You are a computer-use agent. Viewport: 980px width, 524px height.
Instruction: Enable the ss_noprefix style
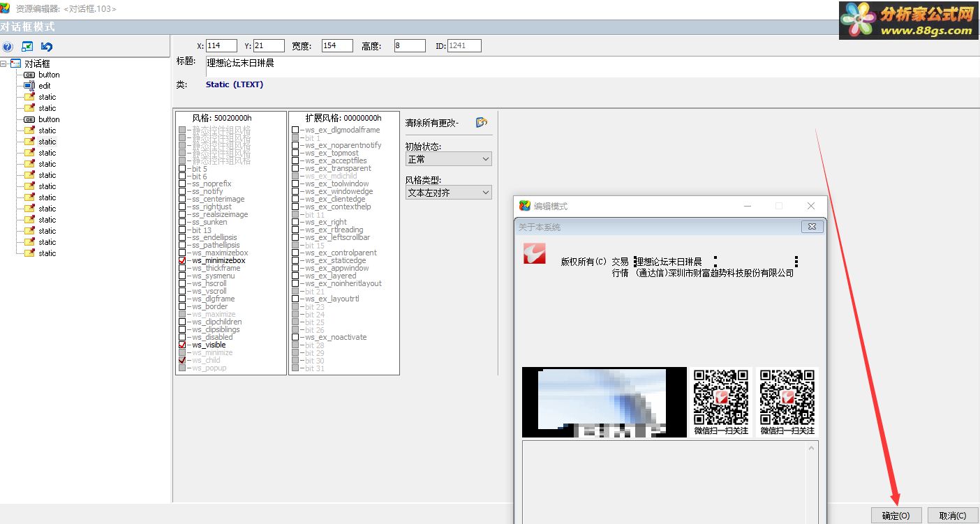(182, 184)
